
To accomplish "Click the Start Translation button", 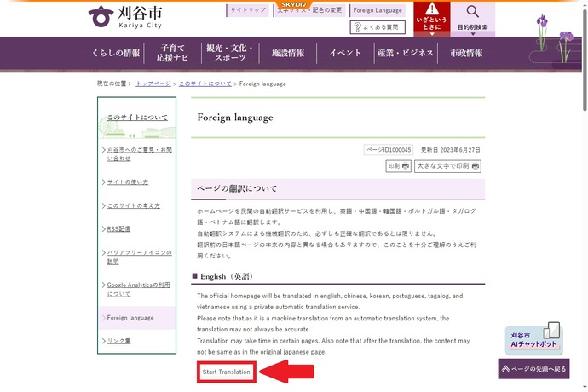I will coord(227,372).
